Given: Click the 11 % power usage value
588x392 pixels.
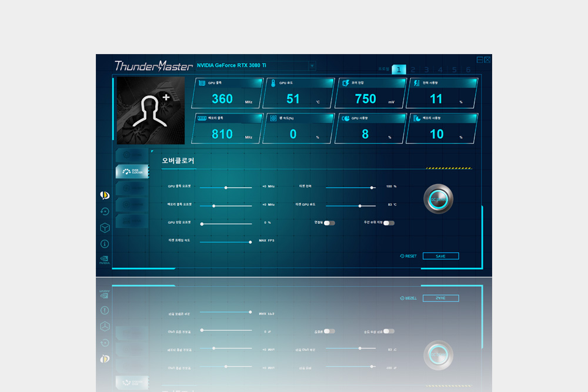Looking at the screenshot, I should pyautogui.click(x=436, y=99).
